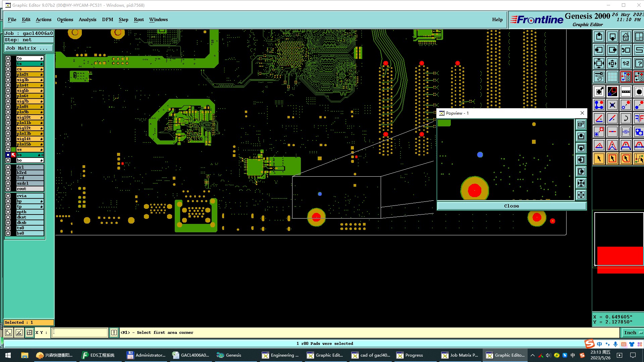Click the X Y coordinate input field

80,333
